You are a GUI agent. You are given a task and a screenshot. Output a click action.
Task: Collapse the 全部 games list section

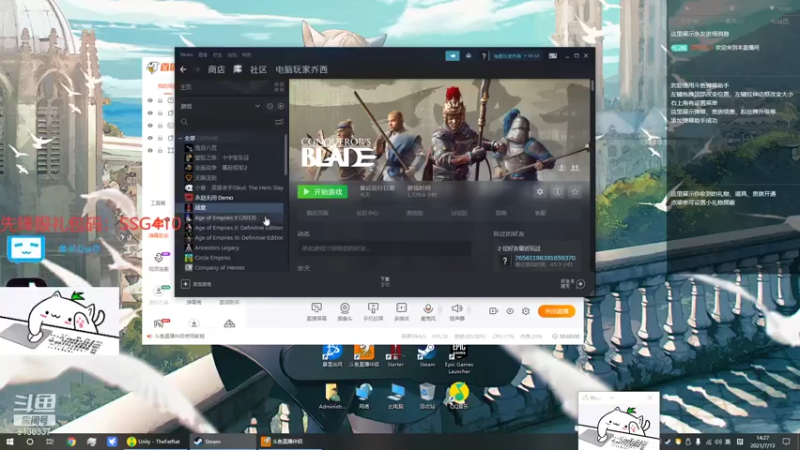[x=180, y=138]
